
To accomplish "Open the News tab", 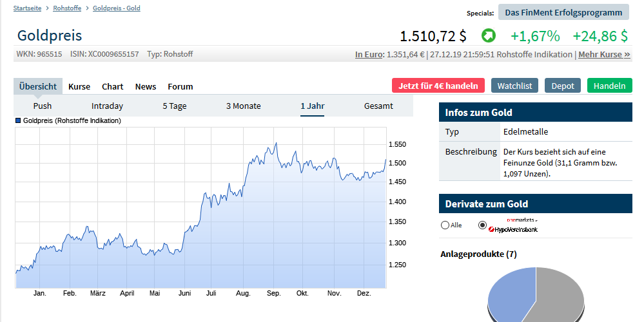I will [x=146, y=86].
